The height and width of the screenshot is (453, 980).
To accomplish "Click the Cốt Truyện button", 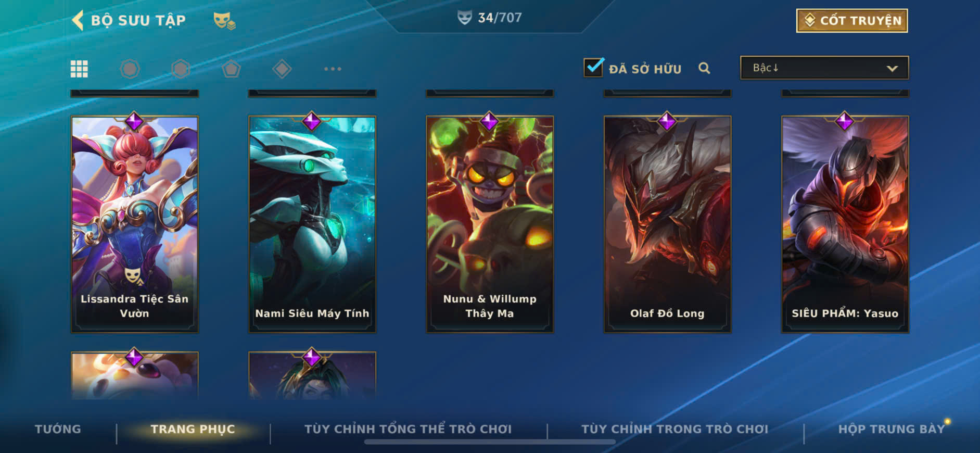I will [852, 20].
